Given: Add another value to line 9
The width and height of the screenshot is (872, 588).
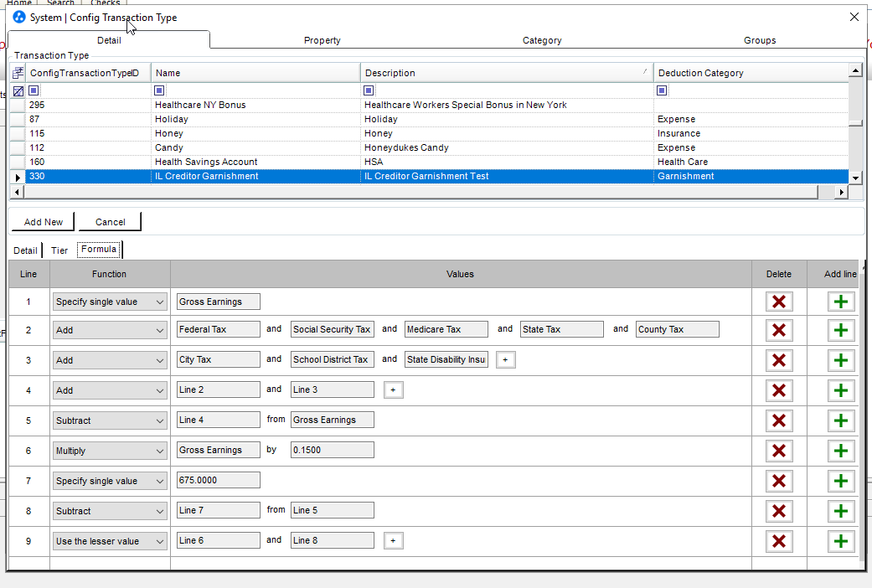Looking at the screenshot, I should pyautogui.click(x=393, y=541).
